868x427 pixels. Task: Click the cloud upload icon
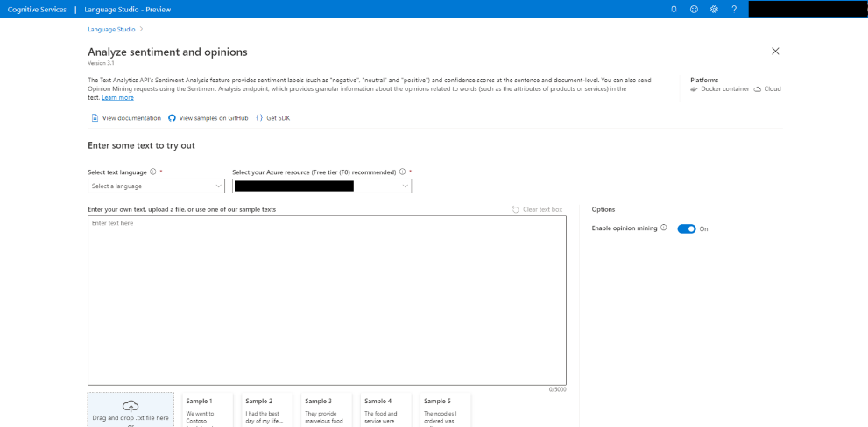tap(131, 405)
